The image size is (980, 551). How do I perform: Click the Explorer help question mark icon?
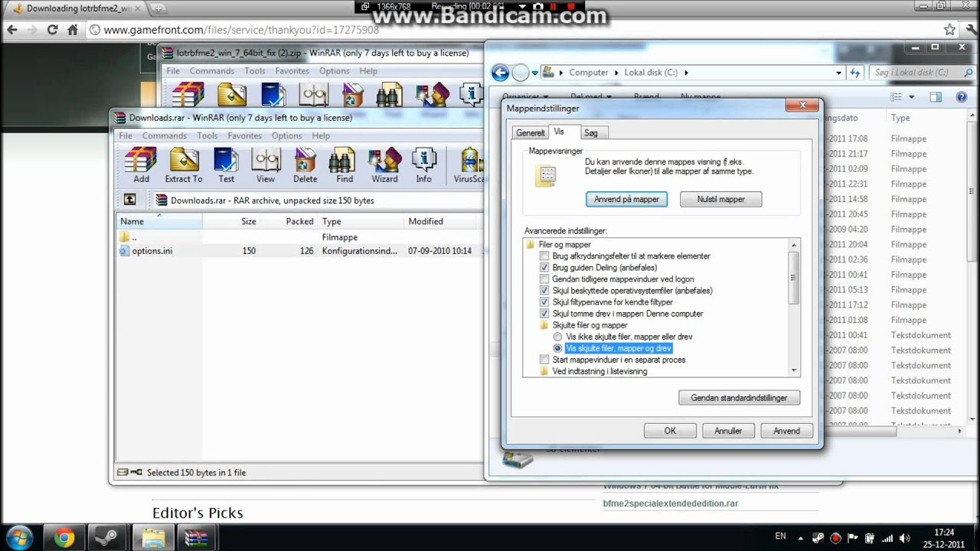coord(962,97)
